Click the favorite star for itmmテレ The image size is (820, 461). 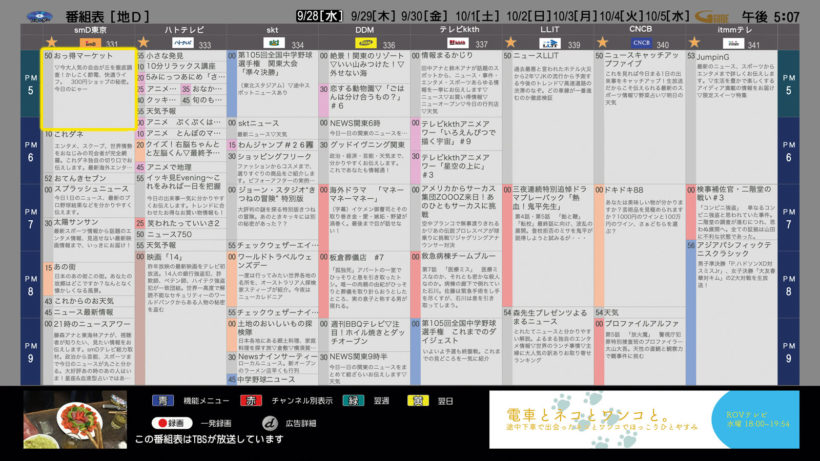pyautogui.click(x=694, y=42)
